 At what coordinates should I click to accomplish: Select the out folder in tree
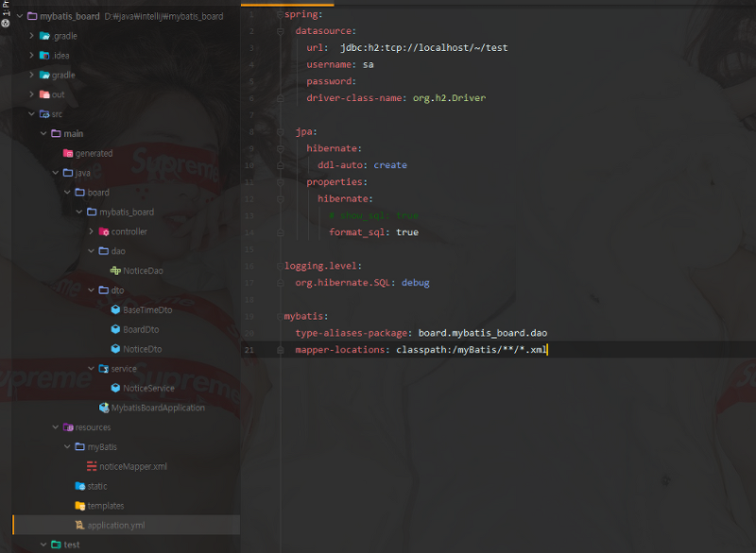(x=58, y=95)
